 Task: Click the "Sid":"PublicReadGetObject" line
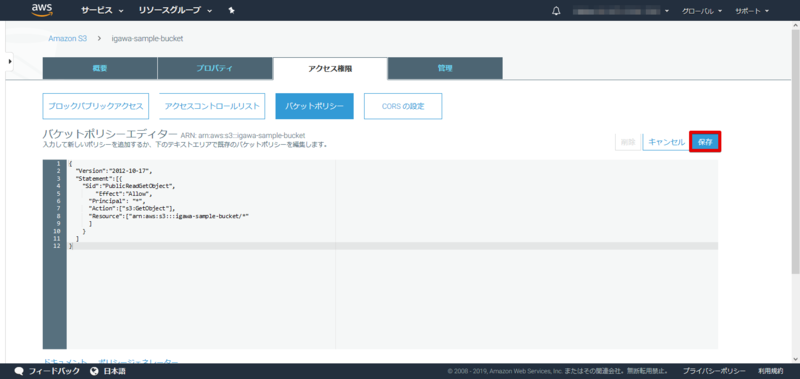129,186
